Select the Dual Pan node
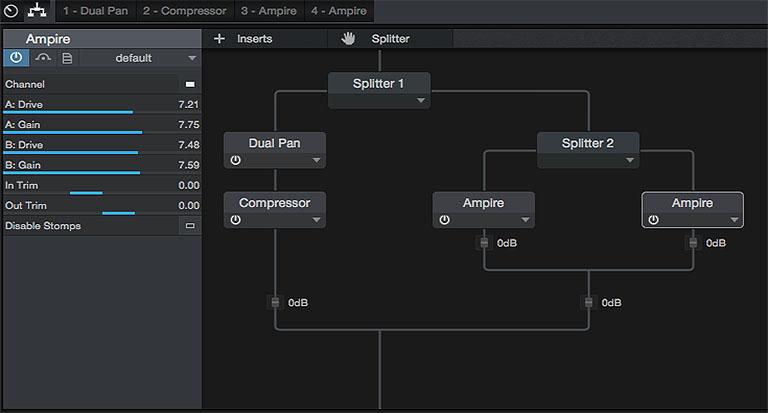 point(275,150)
